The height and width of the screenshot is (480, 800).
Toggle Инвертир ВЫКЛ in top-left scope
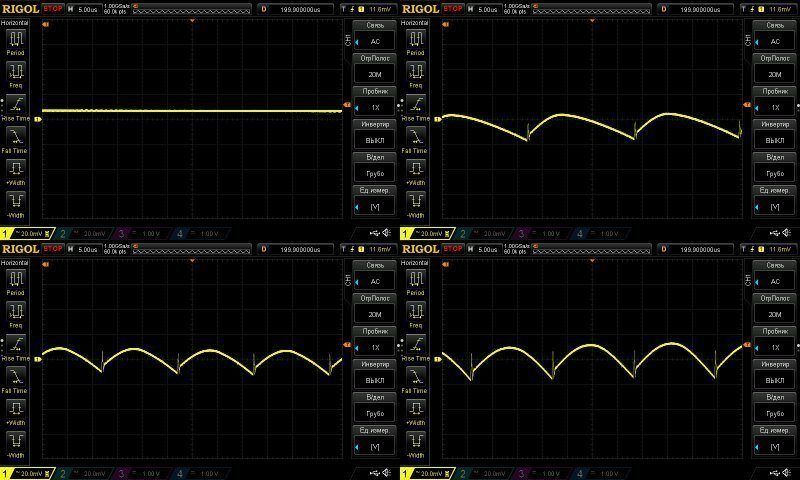375,134
